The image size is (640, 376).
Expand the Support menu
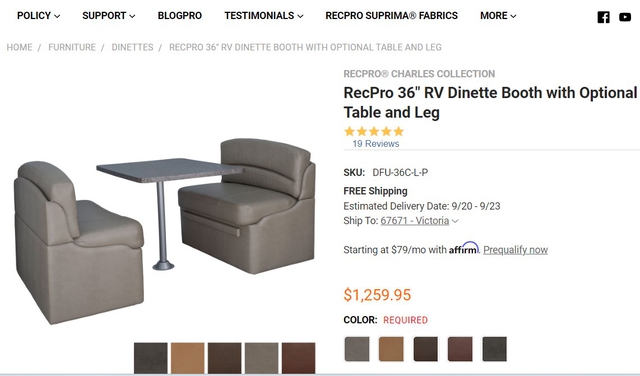(109, 16)
